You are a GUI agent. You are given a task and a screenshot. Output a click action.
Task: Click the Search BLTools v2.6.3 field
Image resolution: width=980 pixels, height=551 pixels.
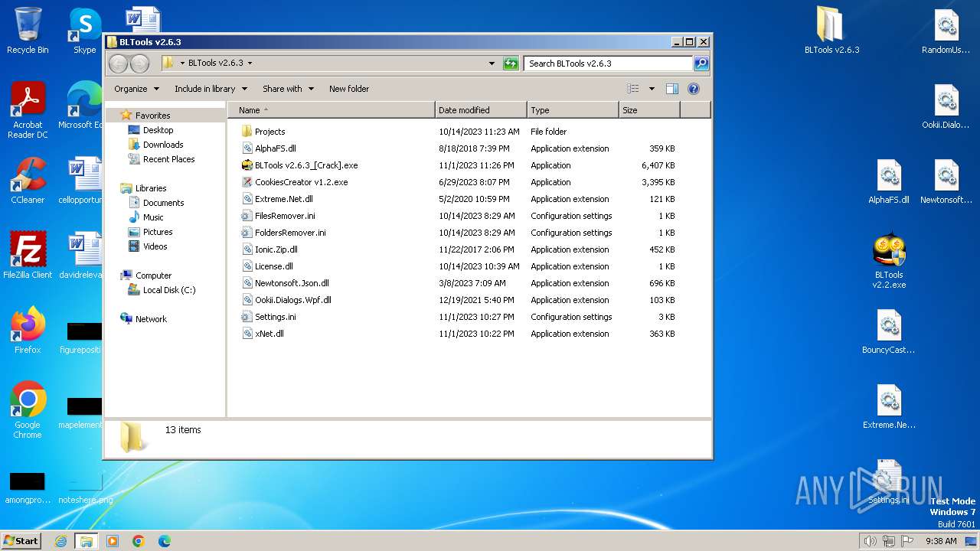609,64
